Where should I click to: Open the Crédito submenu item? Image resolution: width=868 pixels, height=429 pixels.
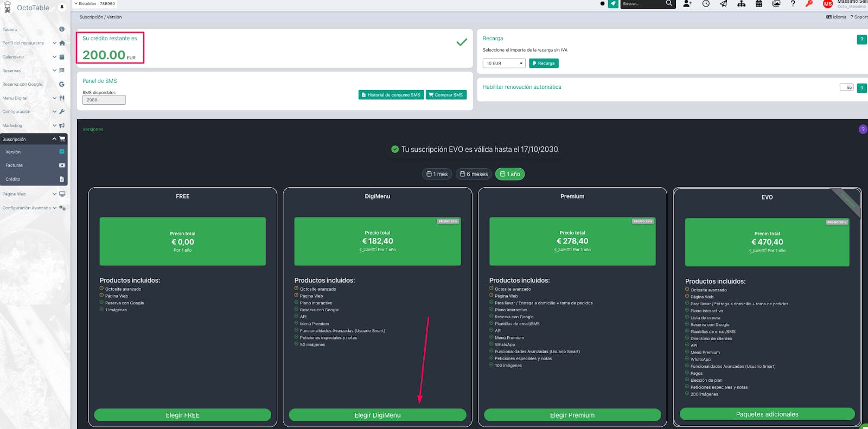(x=34, y=179)
